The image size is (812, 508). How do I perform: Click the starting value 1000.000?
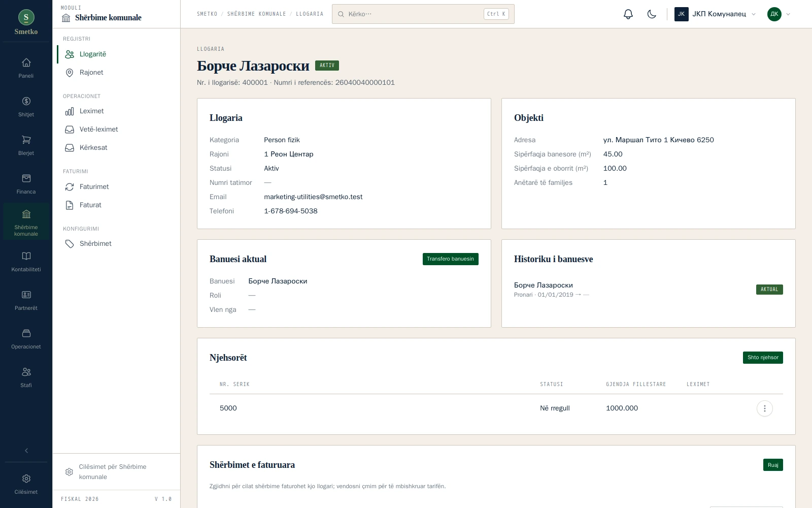coord(622,408)
